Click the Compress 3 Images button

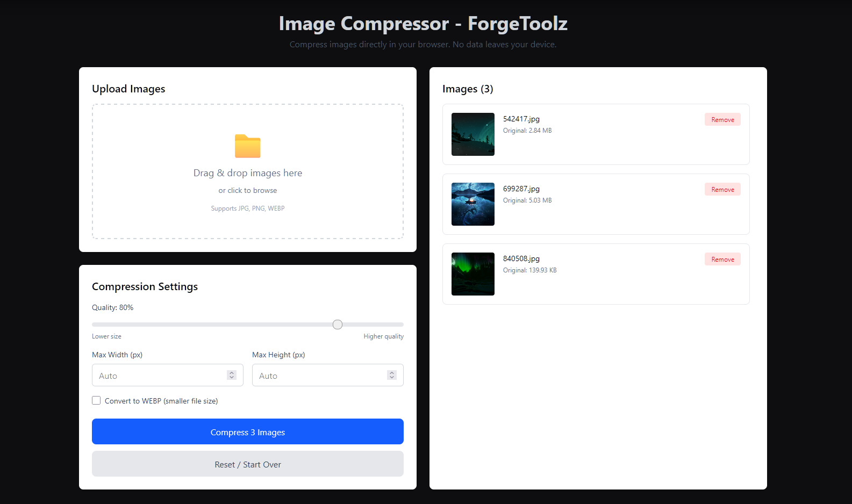click(x=248, y=431)
